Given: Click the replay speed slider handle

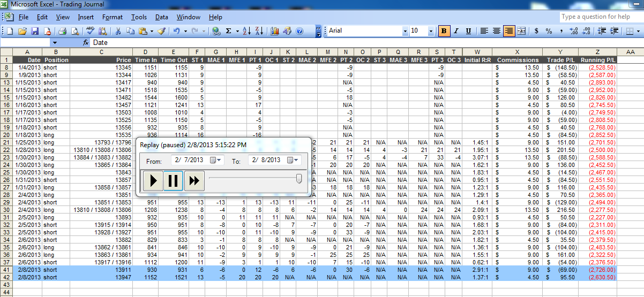Looking at the screenshot, I should 299,178.
